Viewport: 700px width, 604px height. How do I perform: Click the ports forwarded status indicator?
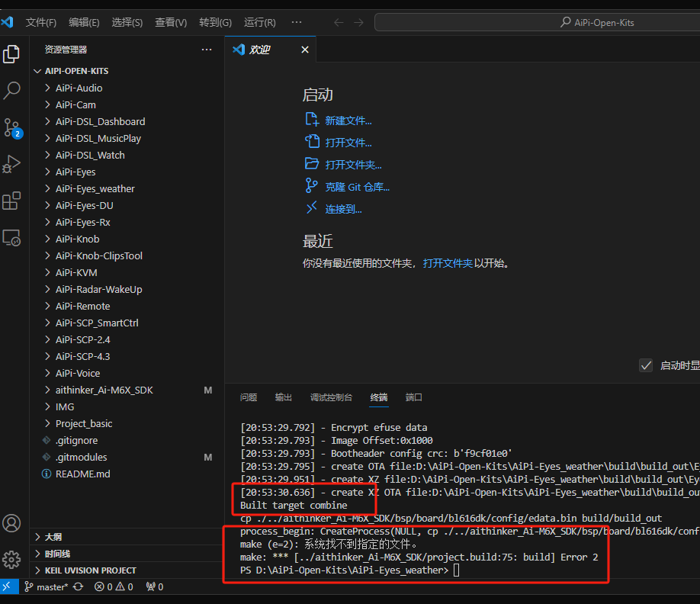pyautogui.click(x=155, y=586)
